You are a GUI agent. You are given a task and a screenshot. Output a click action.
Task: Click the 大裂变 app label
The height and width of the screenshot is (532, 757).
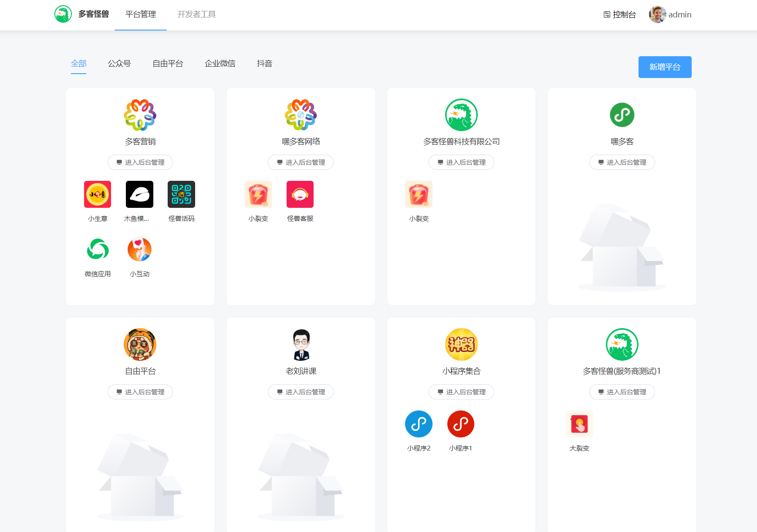579,448
